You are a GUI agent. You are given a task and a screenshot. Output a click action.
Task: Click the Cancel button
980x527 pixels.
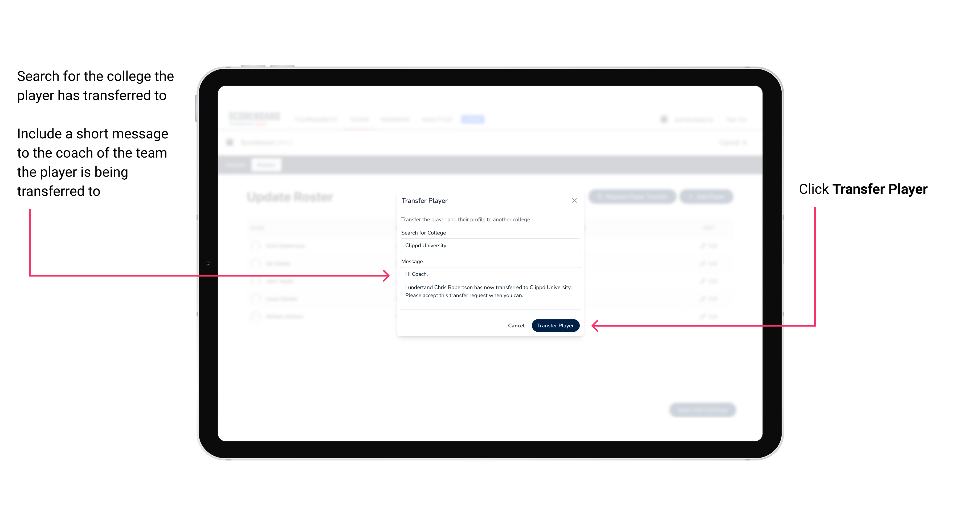pos(517,325)
